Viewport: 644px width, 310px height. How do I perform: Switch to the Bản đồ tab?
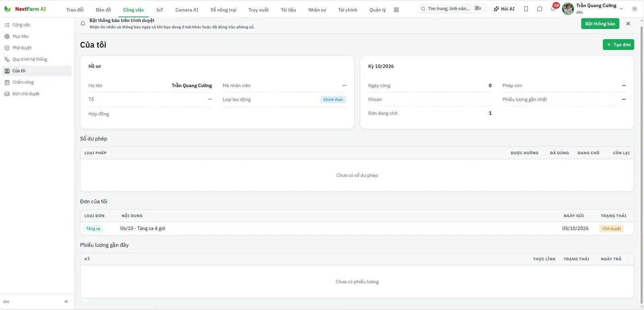tap(103, 10)
